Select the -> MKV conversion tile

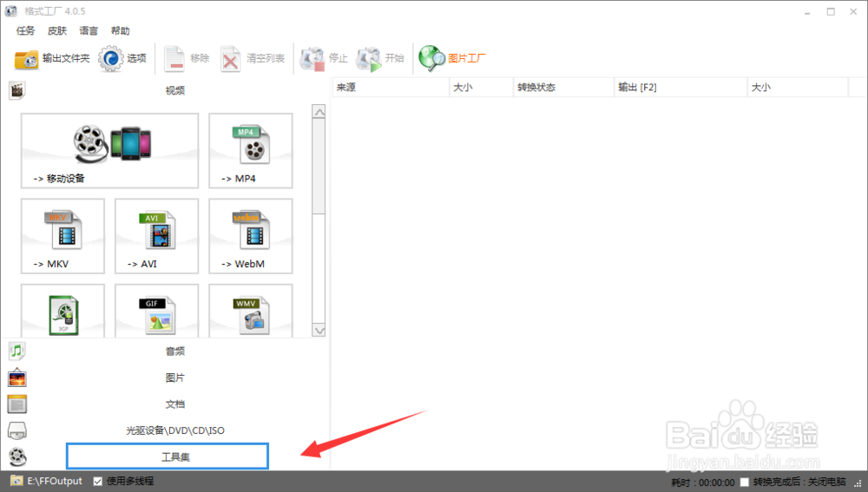point(62,236)
